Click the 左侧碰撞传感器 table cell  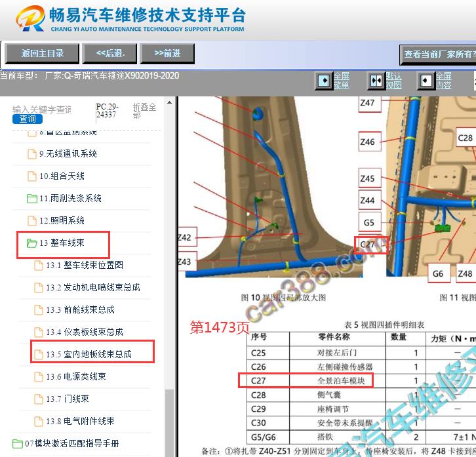click(338, 367)
